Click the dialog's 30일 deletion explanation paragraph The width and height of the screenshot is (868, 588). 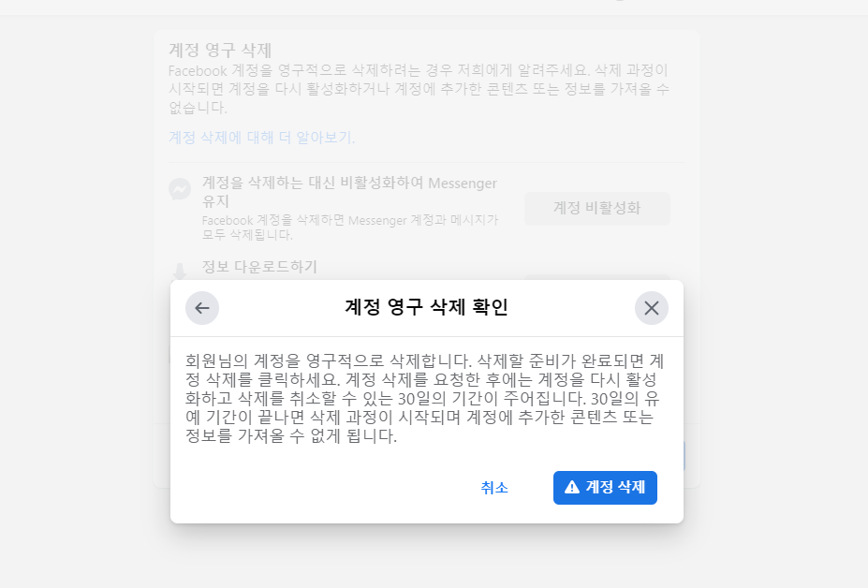424,399
